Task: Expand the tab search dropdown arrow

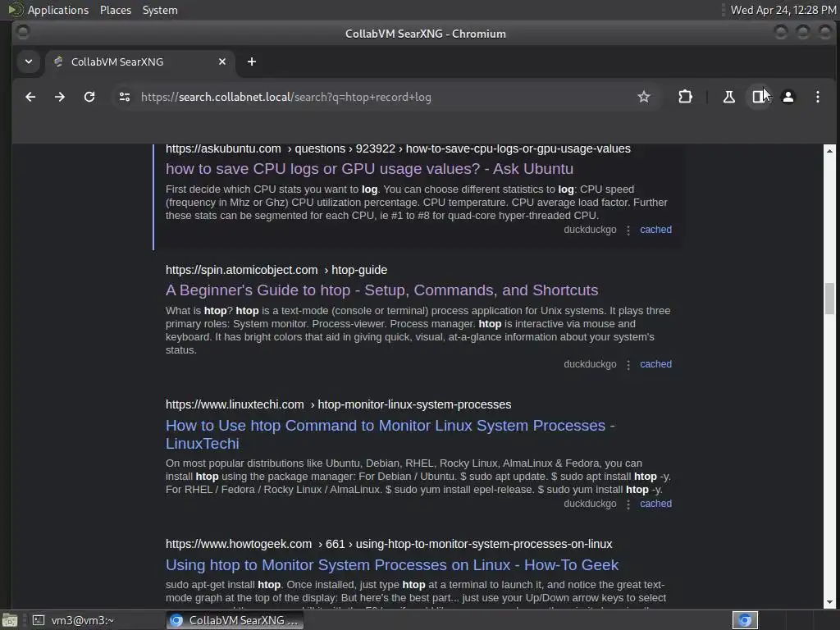Action: coord(29,62)
